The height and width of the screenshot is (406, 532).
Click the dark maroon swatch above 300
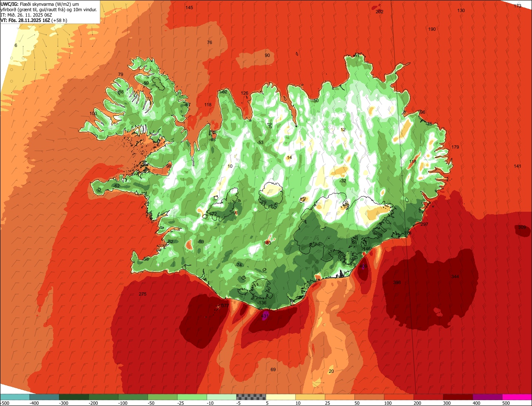pos(458,397)
